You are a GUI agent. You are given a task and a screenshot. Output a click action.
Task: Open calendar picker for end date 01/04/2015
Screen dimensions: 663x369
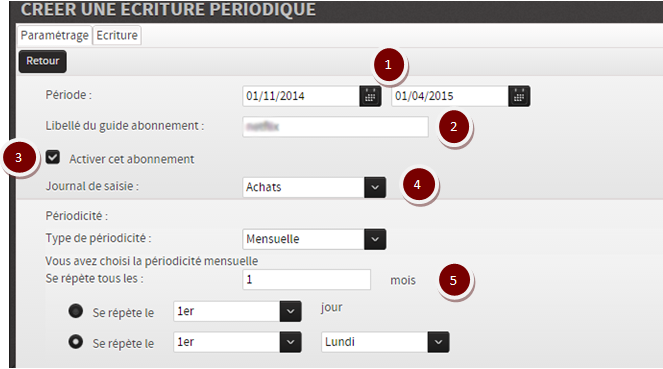519,96
